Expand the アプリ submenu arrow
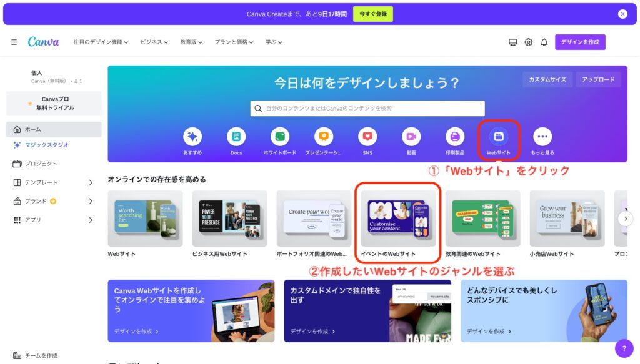Screen dimensions: 640x364 coord(91,220)
